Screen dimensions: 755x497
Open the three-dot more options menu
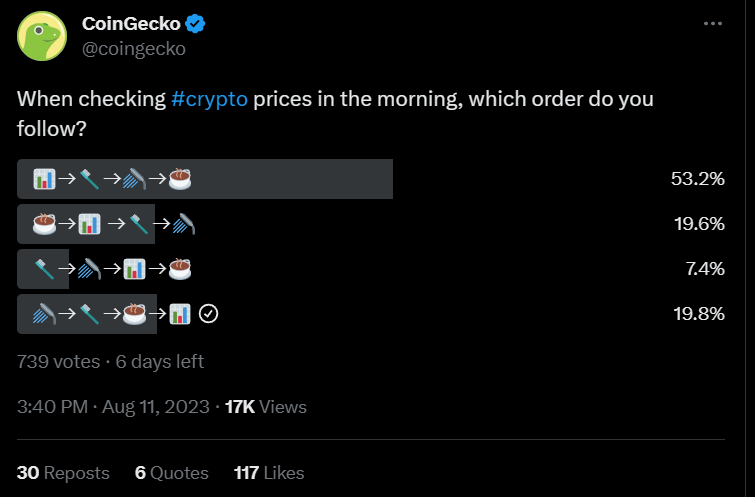(713, 24)
